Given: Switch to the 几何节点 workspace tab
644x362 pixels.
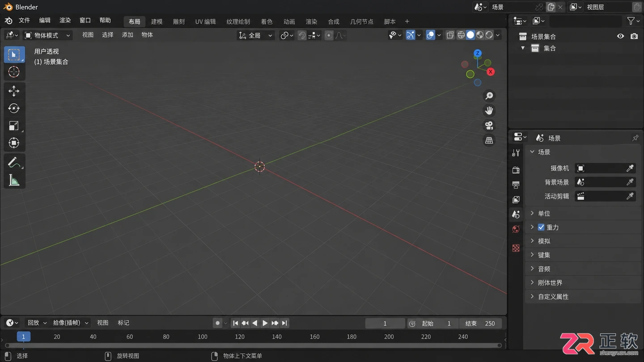Looking at the screenshot, I should pyautogui.click(x=361, y=21).
